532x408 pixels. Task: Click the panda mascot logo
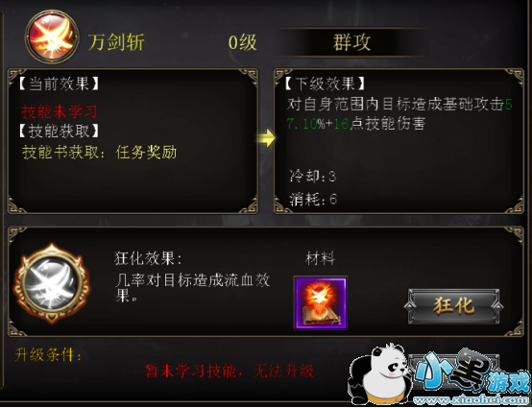379,373
